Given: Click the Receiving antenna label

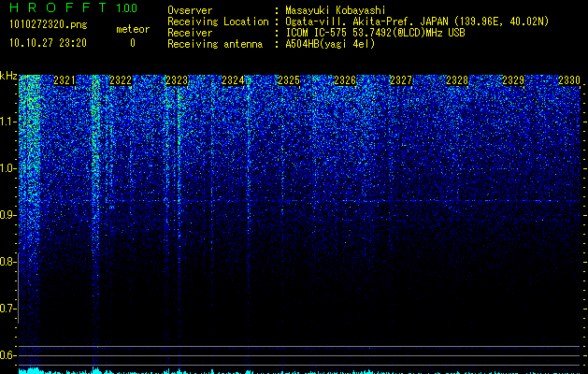Looking at the screenshot, I should click(x=215, y=44).
